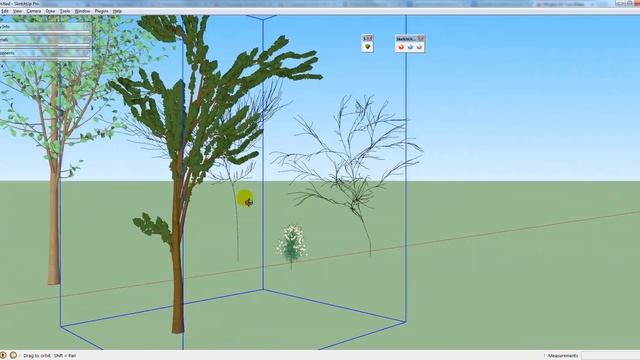
Task: Open the Edit menu
Action: point(4,11)
